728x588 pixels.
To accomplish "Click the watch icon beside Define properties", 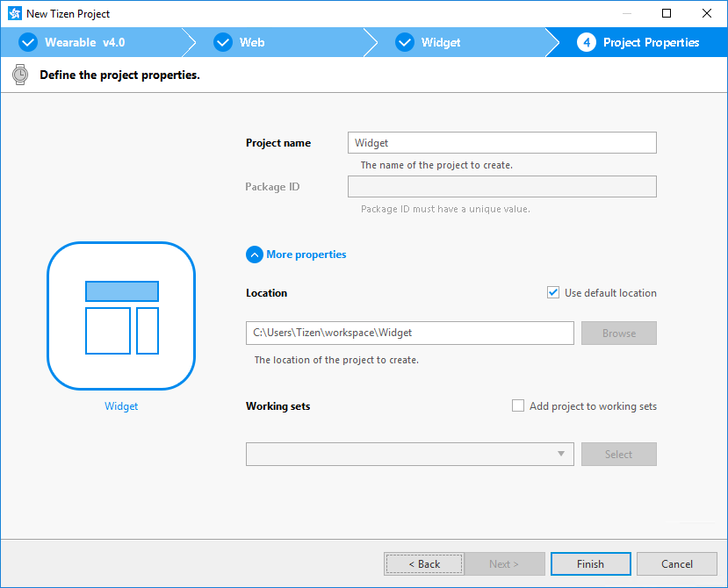I will [x=19, y=75].
